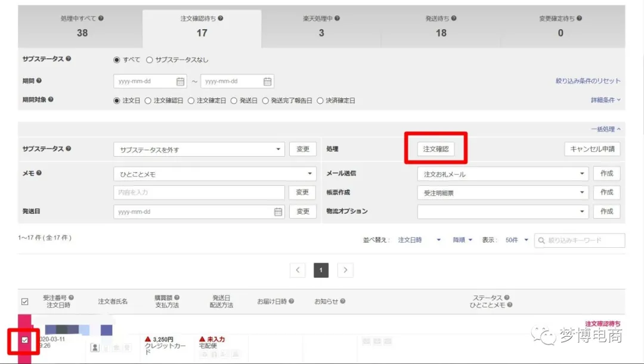Open help icon beside 受注番号 column header

(x=71, y=297)
